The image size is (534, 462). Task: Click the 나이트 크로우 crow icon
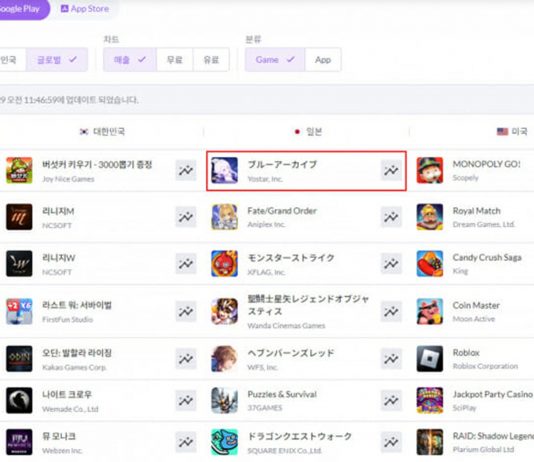coord(19,400)
